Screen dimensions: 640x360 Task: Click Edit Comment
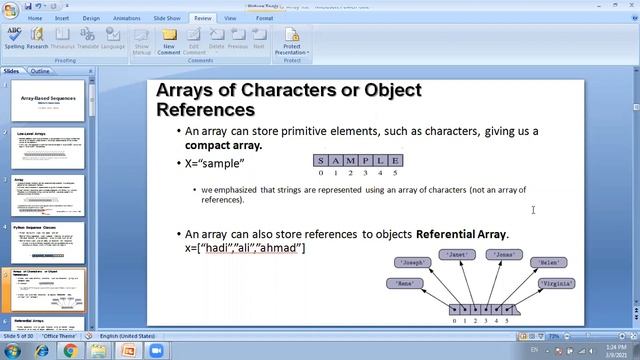tap(194, 41)
